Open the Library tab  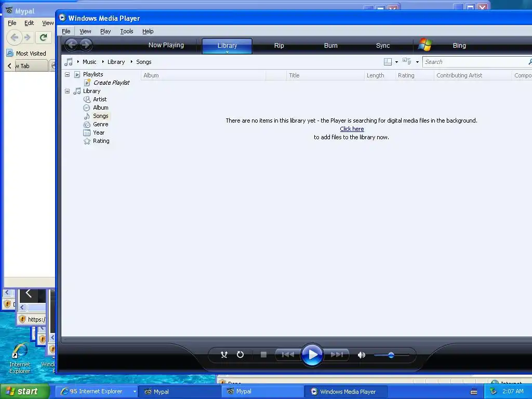click(227, 46)
